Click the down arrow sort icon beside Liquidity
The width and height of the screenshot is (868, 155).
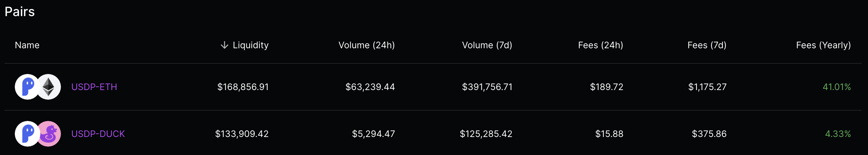(x=225, y=45)
